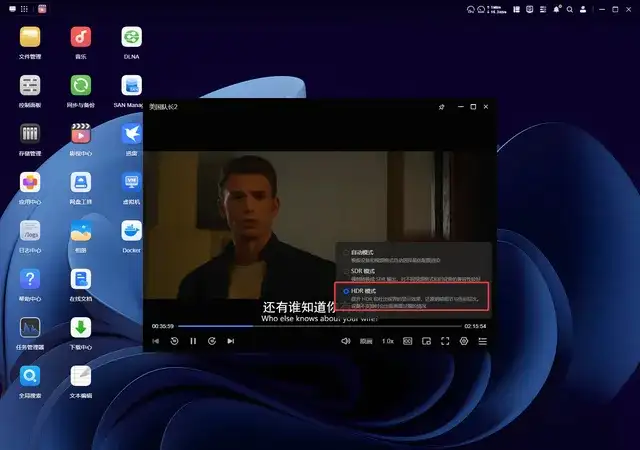Launch the Docker app
The image size is (640, 450).
131,231
